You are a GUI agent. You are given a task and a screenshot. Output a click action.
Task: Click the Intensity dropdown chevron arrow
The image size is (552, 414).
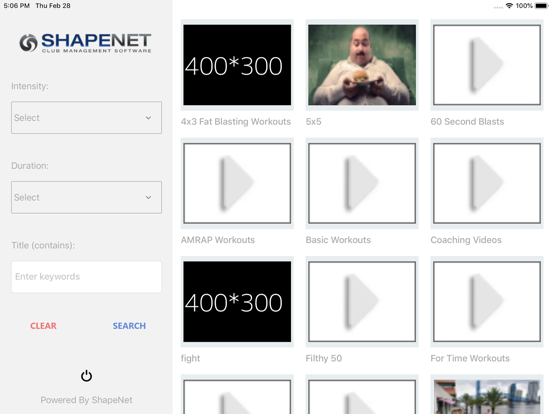click(x=149, y=118)
